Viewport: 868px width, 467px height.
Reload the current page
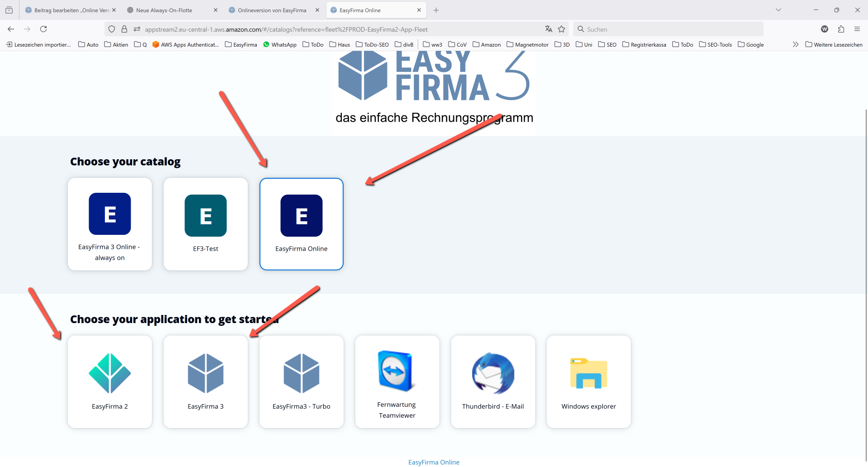(43, 29)
